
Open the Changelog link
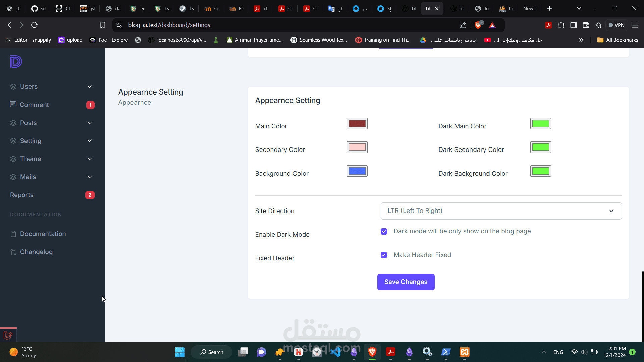click(36, 252)
